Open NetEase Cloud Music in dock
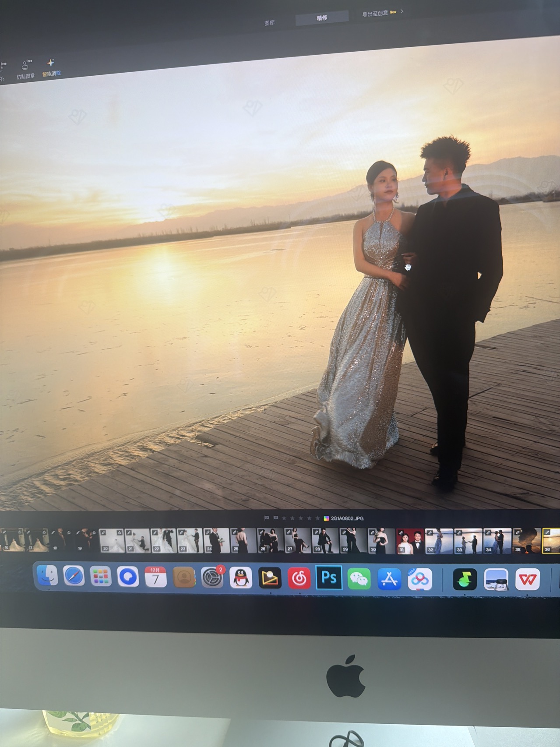 [x=299, y=578]
